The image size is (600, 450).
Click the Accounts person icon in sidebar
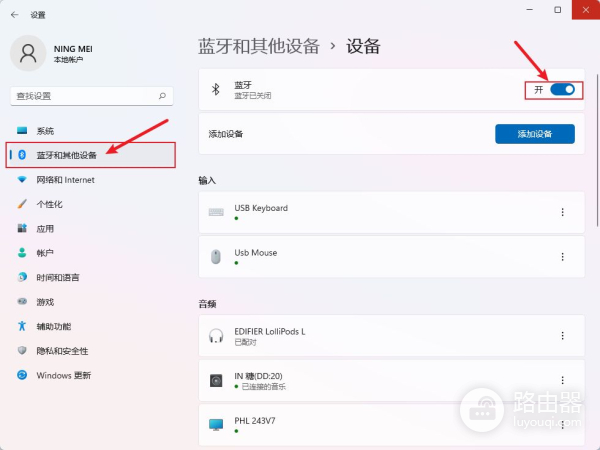pos(22,253)
